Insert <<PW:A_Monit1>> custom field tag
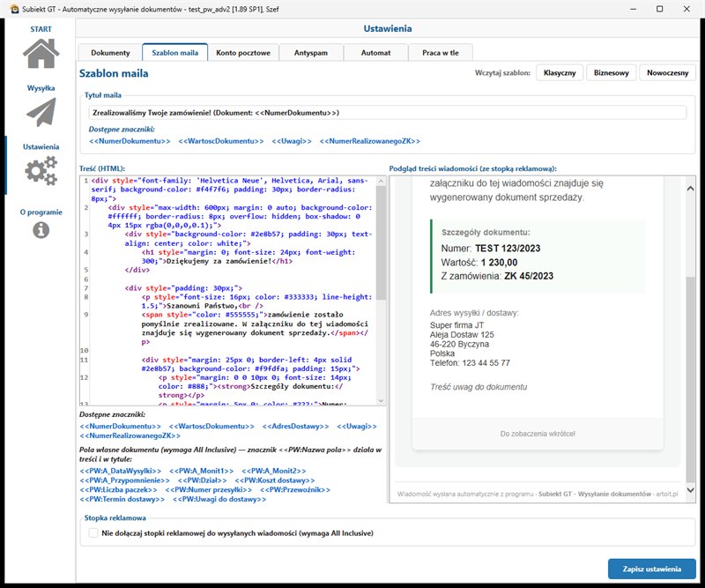The height and width of the screenshot is (588, 705). 202,471
